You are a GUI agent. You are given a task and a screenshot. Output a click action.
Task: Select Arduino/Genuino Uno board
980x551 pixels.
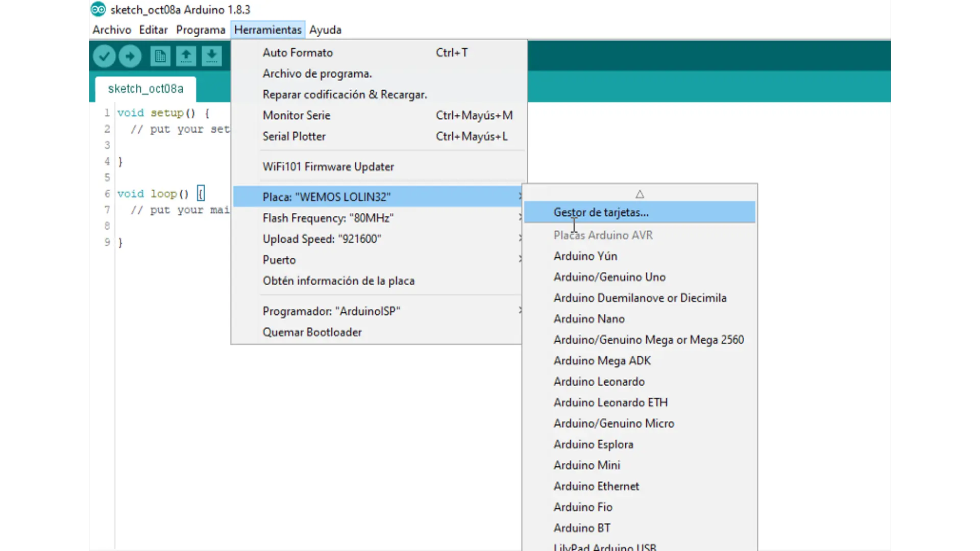640,277
